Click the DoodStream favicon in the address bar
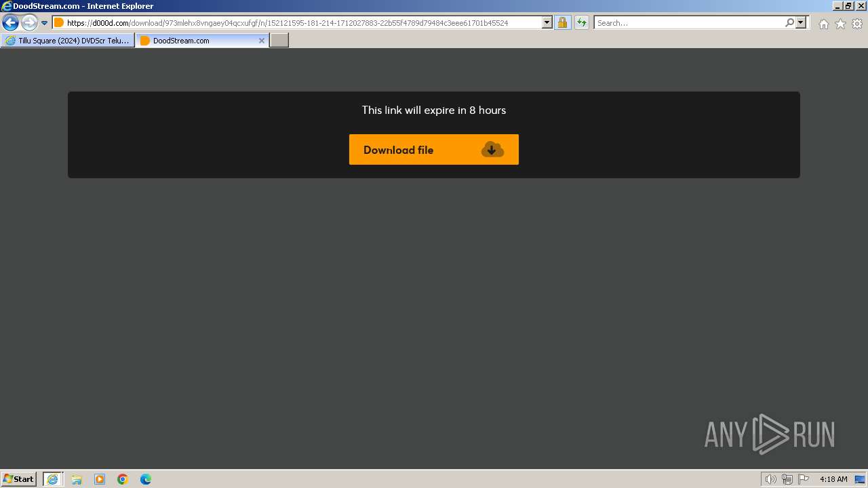868x488 pixels. [59, 23]
